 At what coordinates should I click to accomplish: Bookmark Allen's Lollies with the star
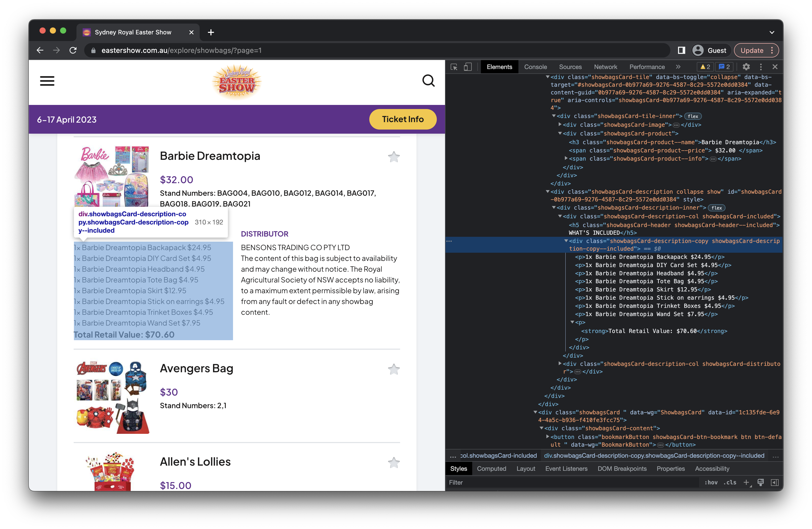[x=394, y=463]
